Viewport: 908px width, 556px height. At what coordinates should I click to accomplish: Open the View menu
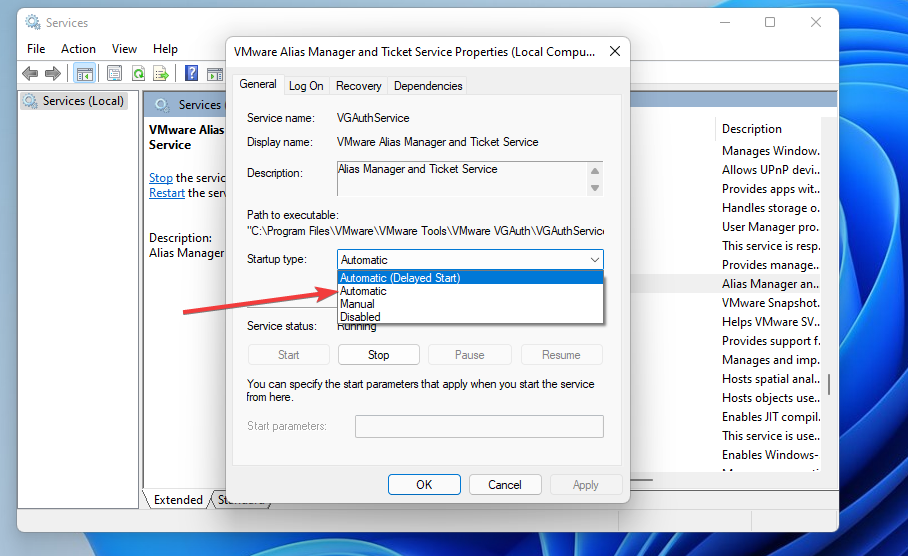[x=124, y=49]
